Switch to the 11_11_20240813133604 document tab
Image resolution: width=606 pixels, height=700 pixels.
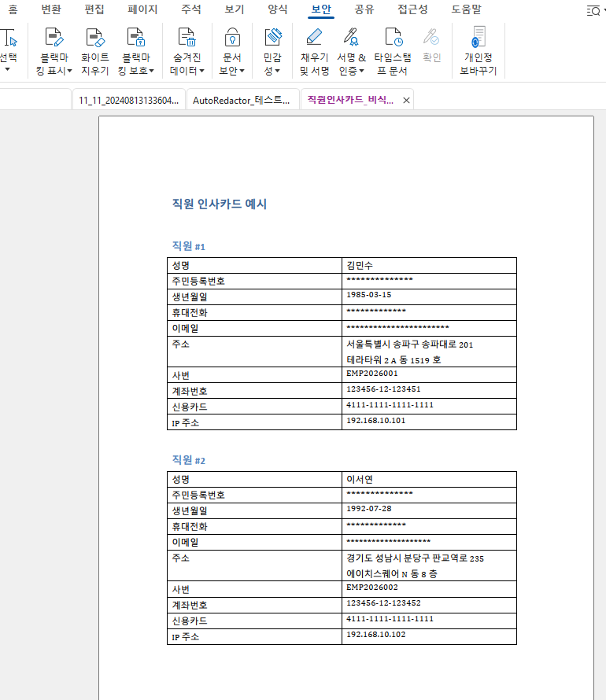tap(128, 101)
